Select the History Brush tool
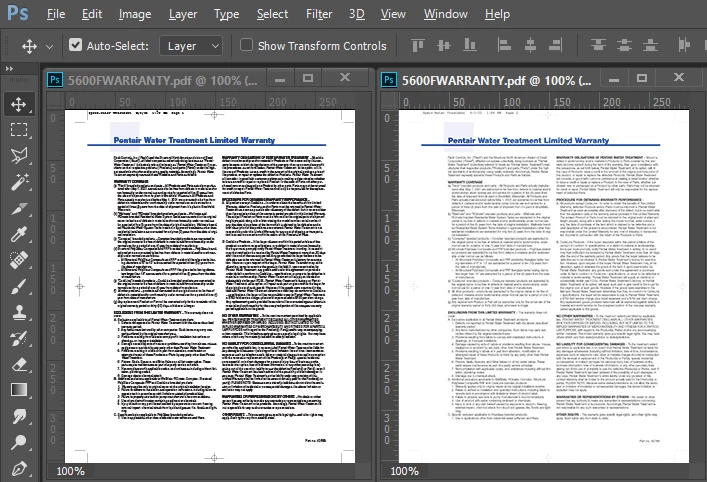The width and height of the screenshot is (707, 482). pyautogui.click(x=18, y=338)
